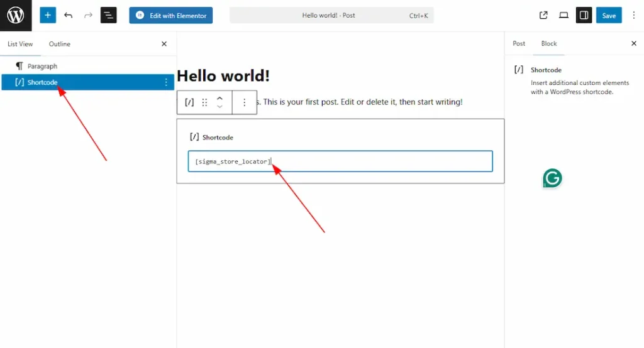The height and width of the screenshot is (348, 644).
Task: Open the device preview options
Action: [x=563, y=15]
